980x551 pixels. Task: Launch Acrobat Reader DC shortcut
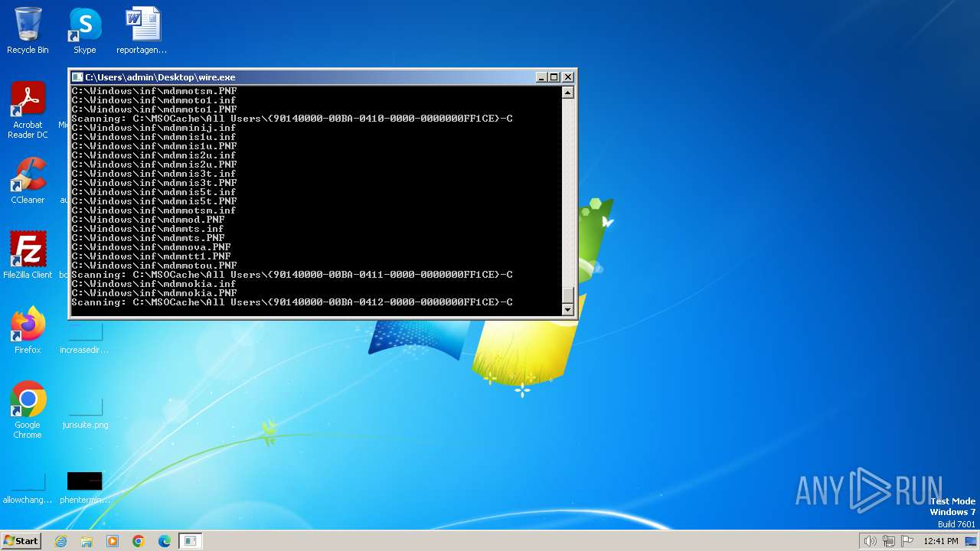click(x=28, y=110)
